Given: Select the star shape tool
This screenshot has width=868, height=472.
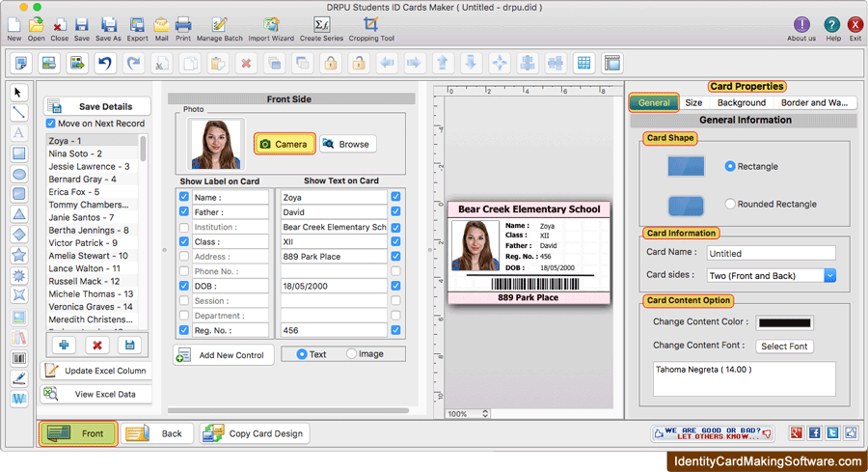Looking at the screenshot, I should point(19,255).
